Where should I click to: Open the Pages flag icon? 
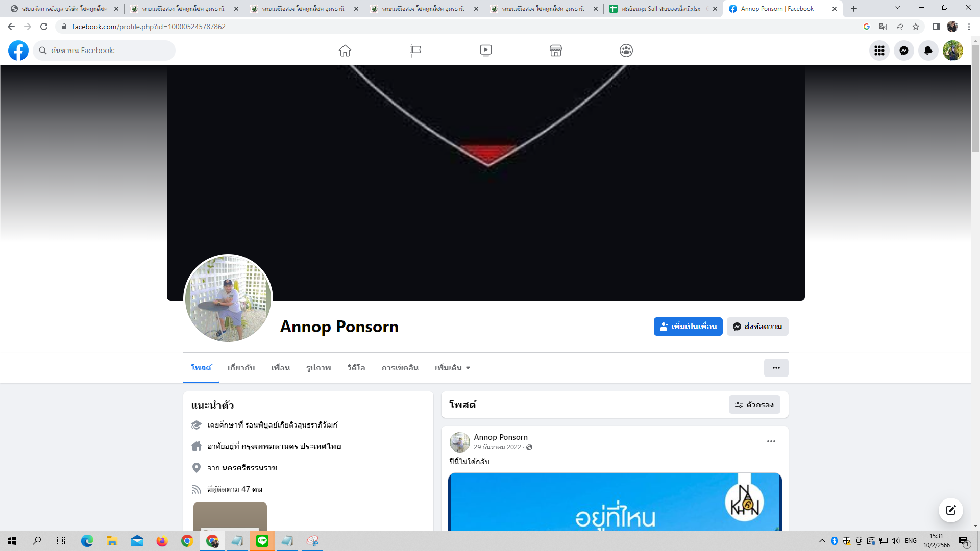(415, 51)
